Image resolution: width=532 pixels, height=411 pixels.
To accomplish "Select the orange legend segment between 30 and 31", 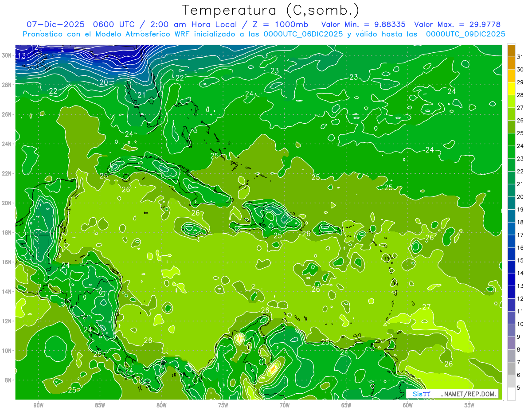I will tap(511, 63).
